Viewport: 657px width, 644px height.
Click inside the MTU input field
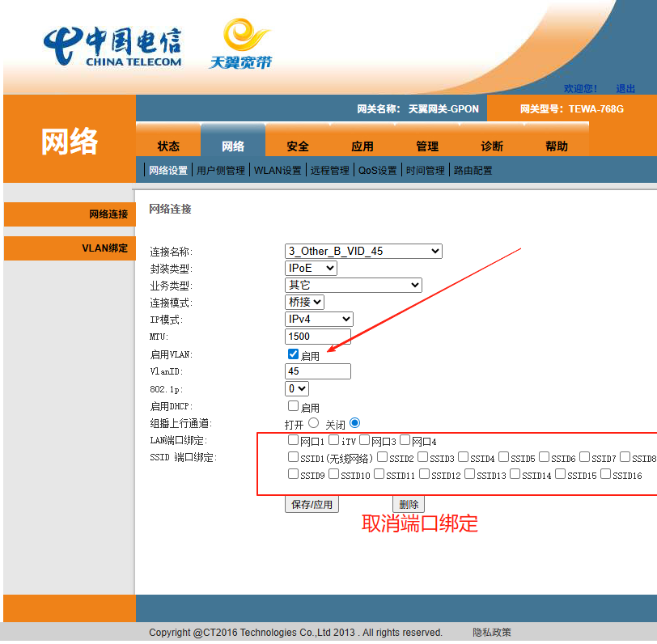[318, 336]
